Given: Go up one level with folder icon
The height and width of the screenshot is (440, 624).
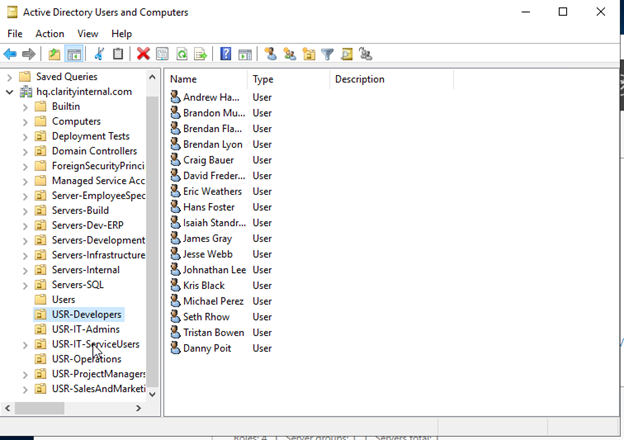Looking at the screenshot, I should point(55,54).
